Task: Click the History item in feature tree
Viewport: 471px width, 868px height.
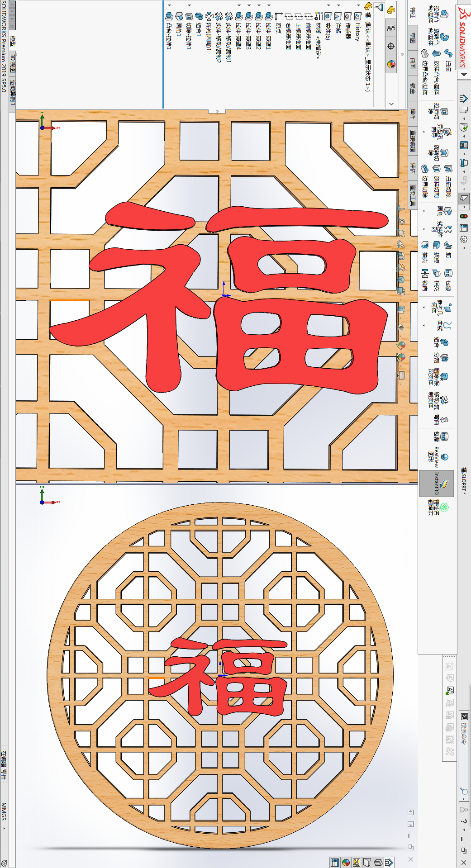Action: pos(358,27)
